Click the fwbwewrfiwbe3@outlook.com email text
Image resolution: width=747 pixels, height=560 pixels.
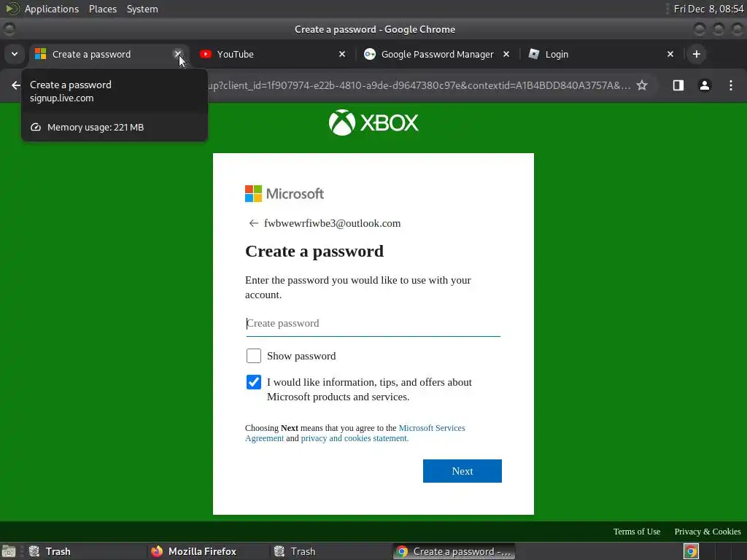coord(332,223)
